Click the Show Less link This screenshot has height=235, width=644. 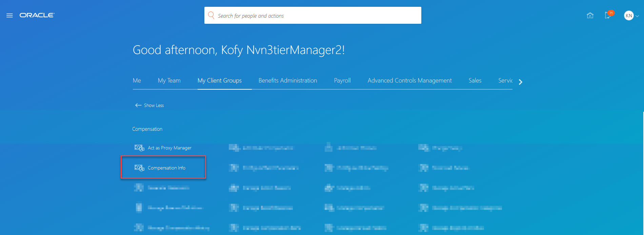pyautogui.click(x=154, y=105)
